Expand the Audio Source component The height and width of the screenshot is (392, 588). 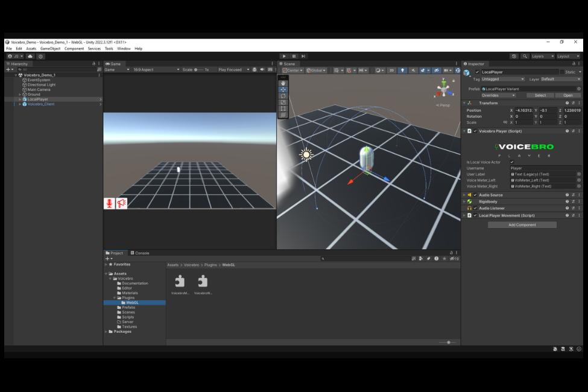pos(464,195)
